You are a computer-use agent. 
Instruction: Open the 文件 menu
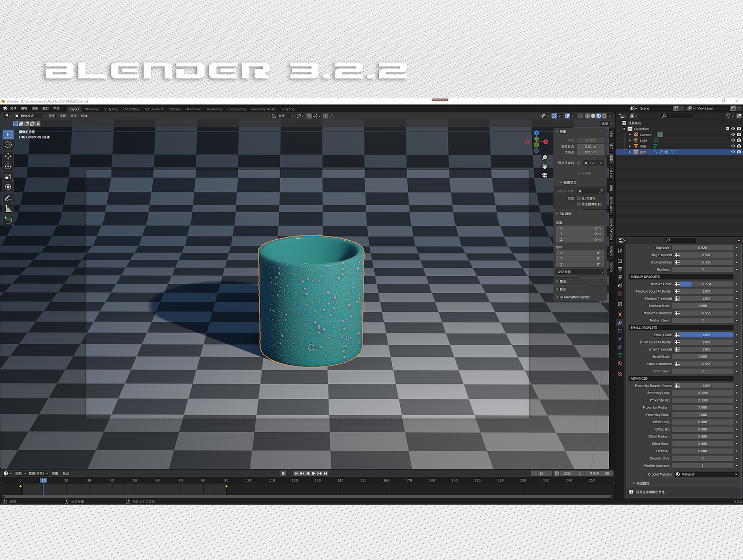(13, 109)
